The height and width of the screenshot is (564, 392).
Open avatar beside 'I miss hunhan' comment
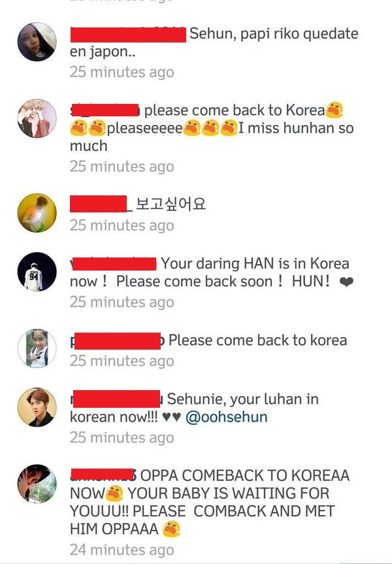coord(37,118)
